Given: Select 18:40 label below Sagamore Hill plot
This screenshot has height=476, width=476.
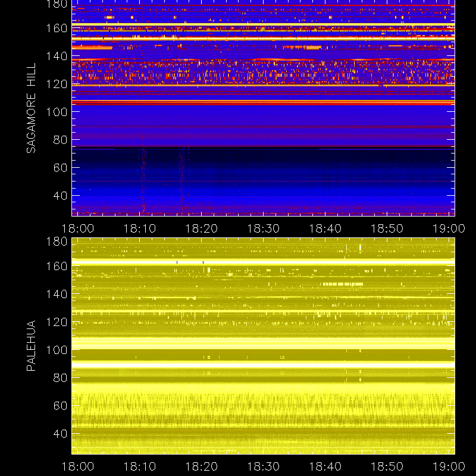Looking at the screenshot, I should (325, 228).
